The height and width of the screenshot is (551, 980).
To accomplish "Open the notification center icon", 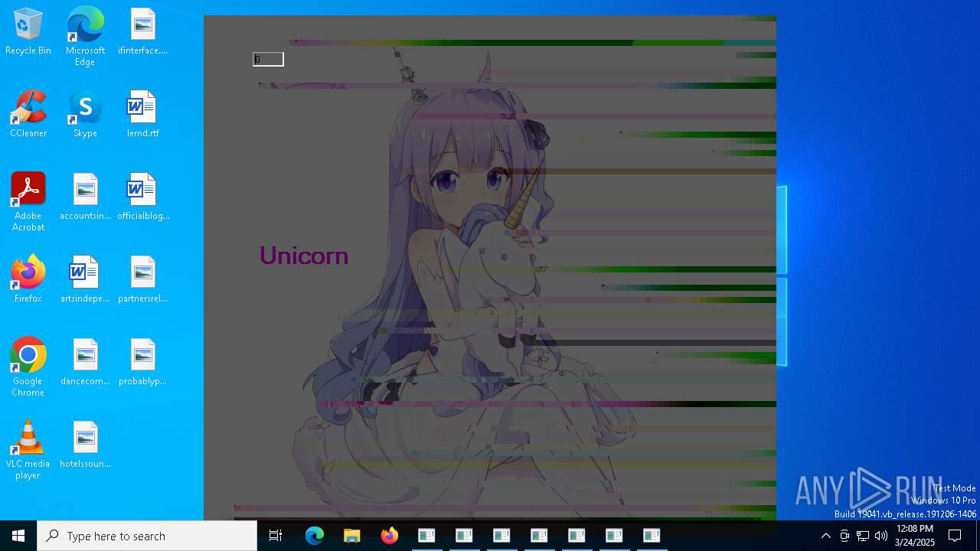I will click(x=955, y=536).
